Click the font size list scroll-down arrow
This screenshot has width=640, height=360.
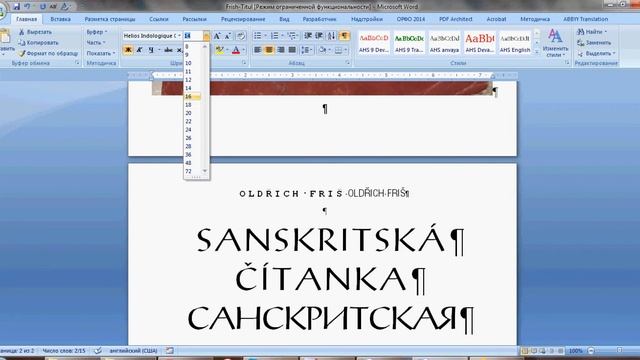[x=205, y=171]
